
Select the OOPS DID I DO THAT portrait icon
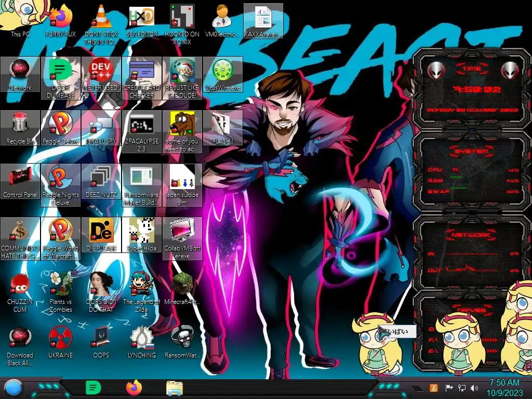[x=101, y=292]
